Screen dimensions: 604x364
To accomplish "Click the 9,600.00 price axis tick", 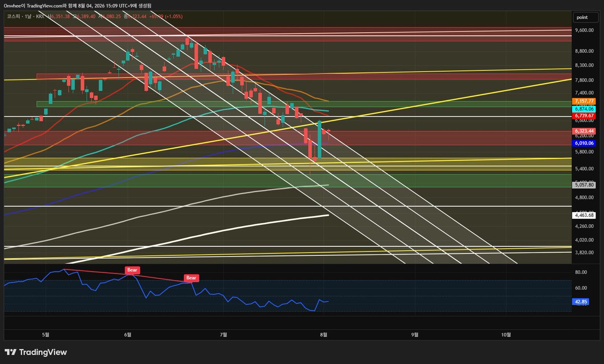I will click(585, 30).
